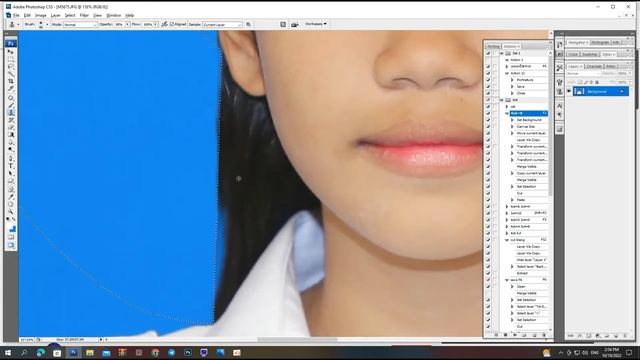640x360 pixels.
Task: Expand the Canvas Size step details
Action: click(x=512, y=127)
